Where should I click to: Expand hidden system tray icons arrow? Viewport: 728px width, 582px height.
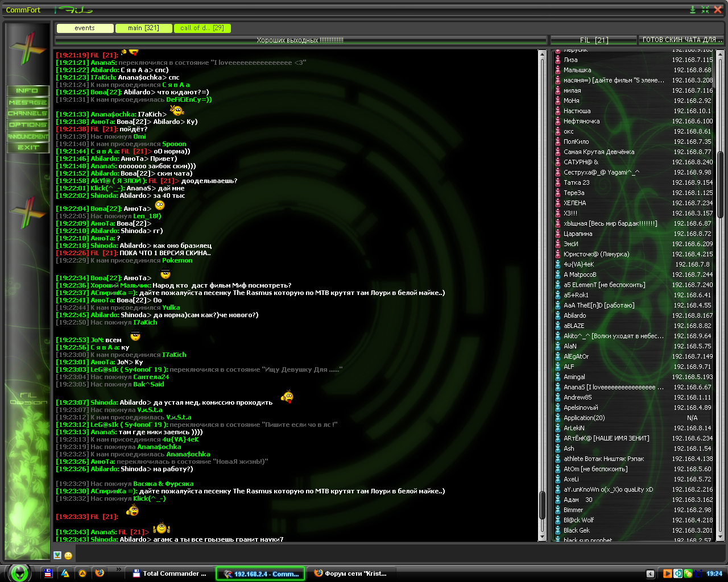tap(650, 573)
